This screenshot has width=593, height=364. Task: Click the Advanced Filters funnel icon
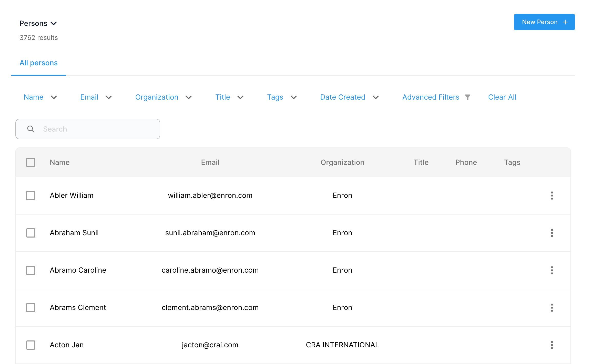tap(468, 97)
